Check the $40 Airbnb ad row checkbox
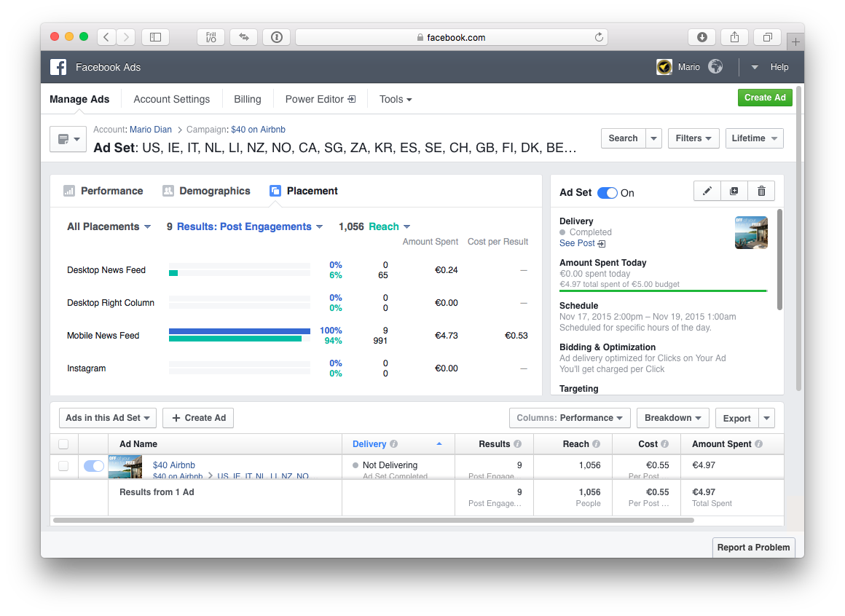Image resolution: width=845 pixels, height=616 pixels. (63, 466)
